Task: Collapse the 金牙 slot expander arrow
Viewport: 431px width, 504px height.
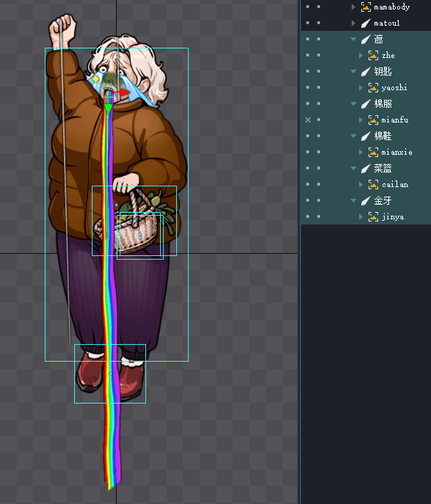Action: [x=353, y=200]
